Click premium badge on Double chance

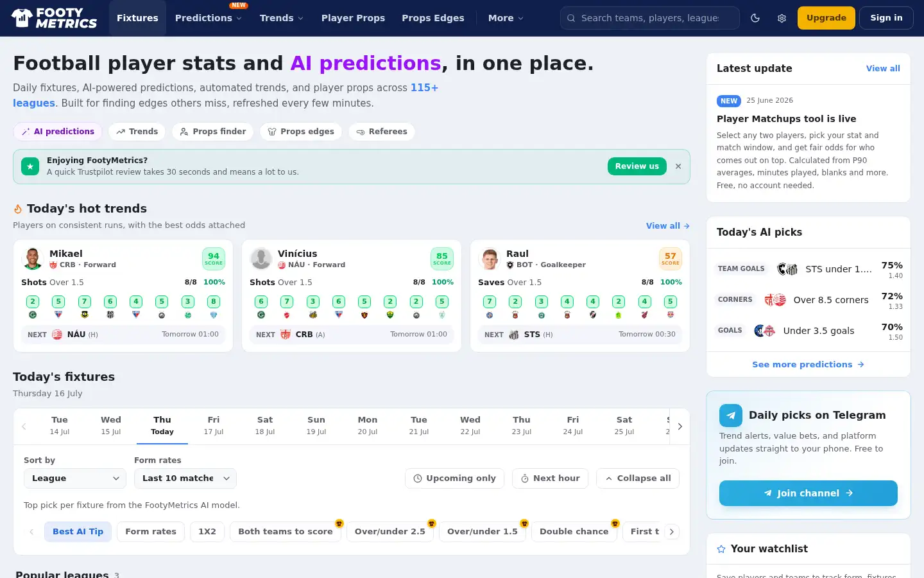click(615, 523)
